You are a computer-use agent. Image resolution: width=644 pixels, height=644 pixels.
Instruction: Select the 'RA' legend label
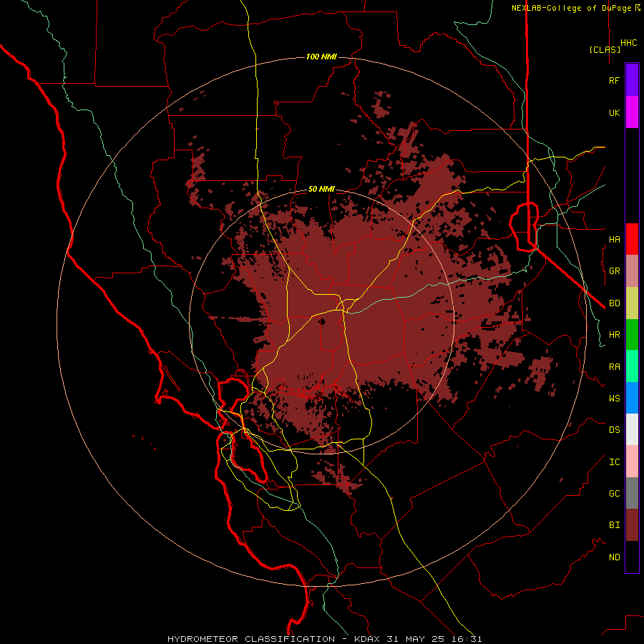pos(614,366)
